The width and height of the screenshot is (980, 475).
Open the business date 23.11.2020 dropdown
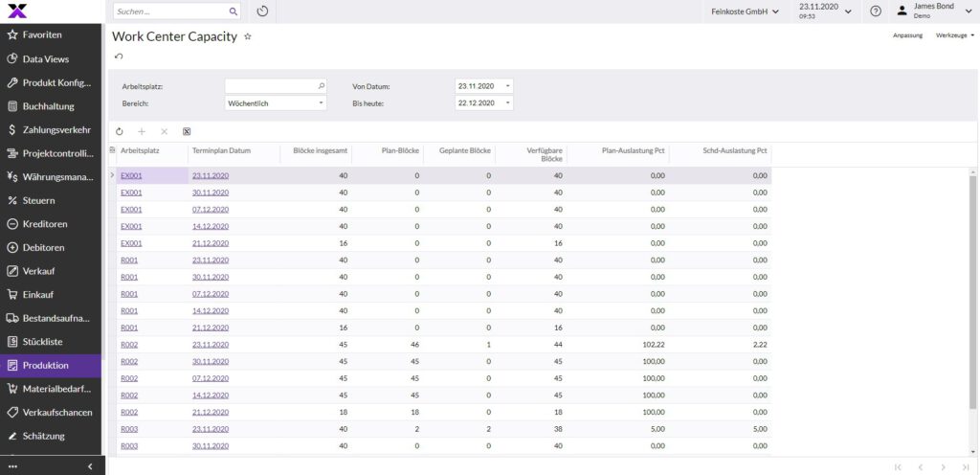[825, 11]
